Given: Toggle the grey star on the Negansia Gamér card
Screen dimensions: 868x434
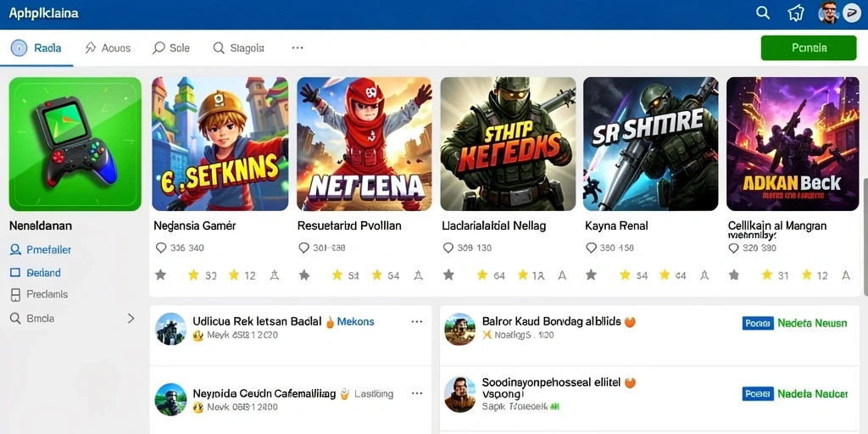Looking at the screenshot, I should coord(160,275).
